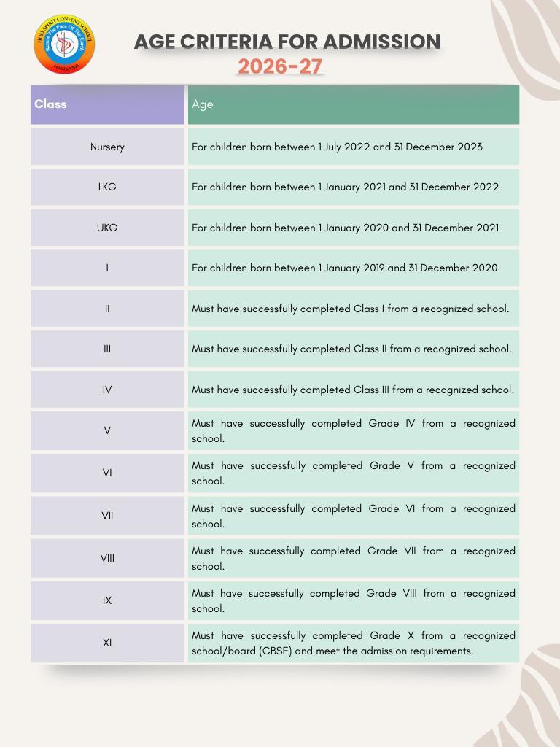Click the Nursery class cell
Screen dimensions: 560x747
[x=107, y=147]
